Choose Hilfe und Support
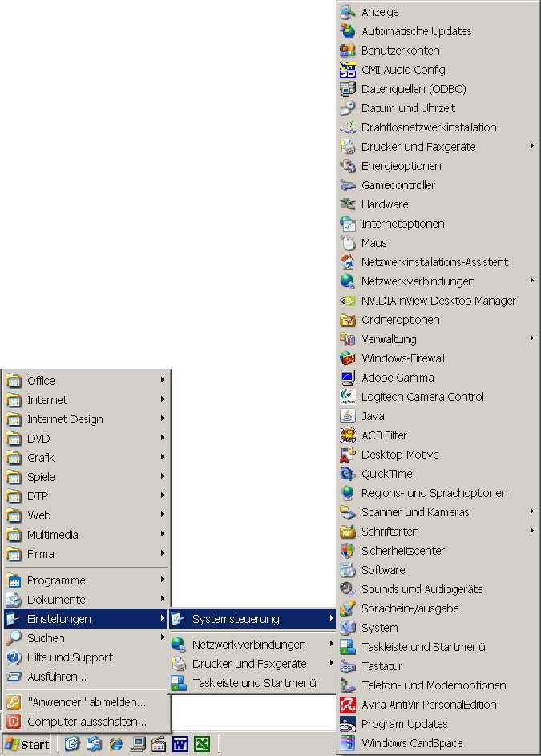The height and width of the screenshot is (756, 541). click(86, 657)
